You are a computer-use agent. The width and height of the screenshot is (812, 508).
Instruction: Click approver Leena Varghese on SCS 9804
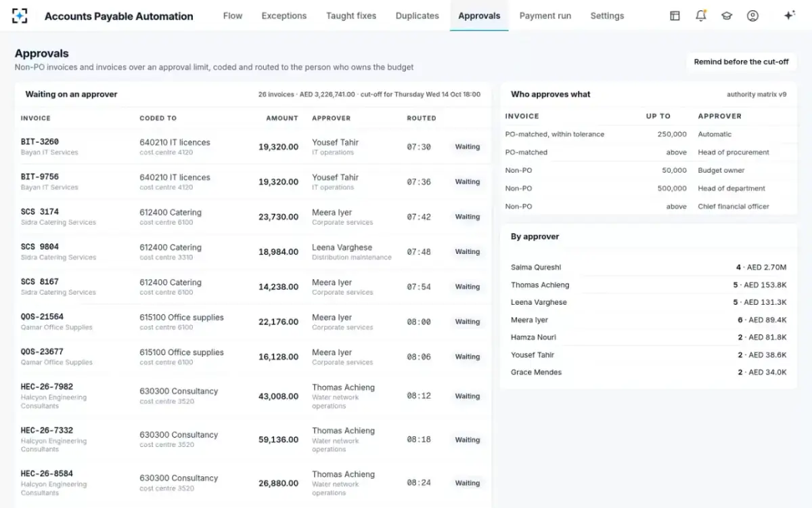tap(342, 248)
